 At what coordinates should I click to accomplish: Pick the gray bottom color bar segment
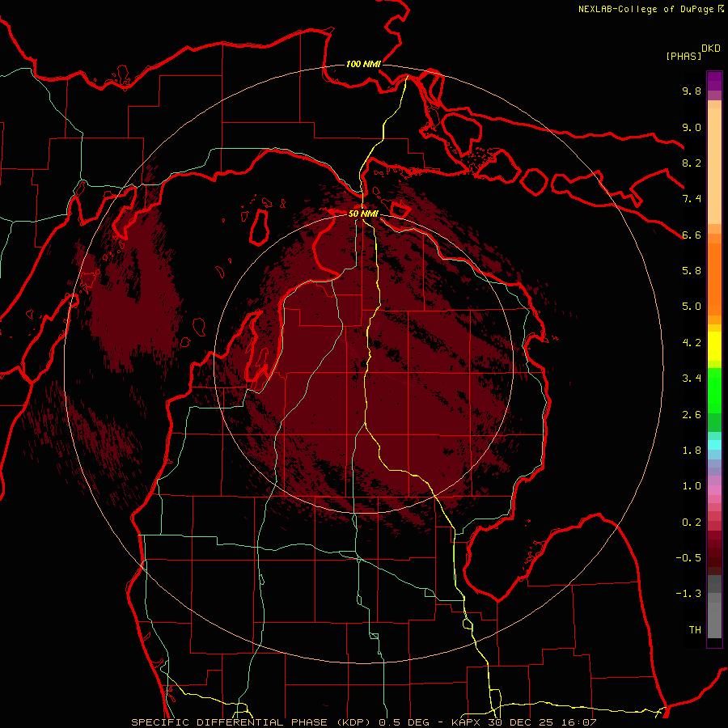click(x=714, y=620)
